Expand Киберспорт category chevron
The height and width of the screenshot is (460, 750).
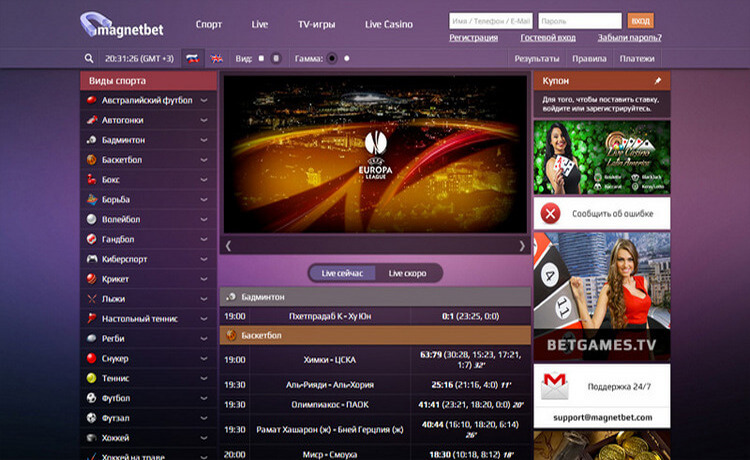pos(204,259)
